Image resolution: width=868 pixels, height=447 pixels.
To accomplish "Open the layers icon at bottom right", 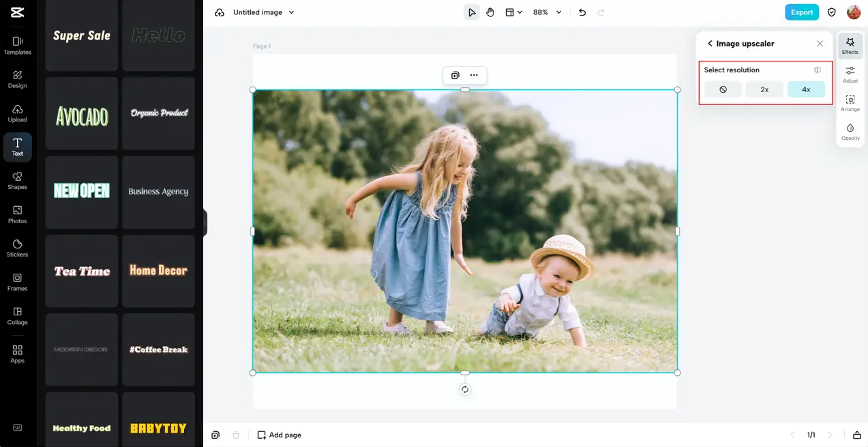I will (x=857, y=435).
